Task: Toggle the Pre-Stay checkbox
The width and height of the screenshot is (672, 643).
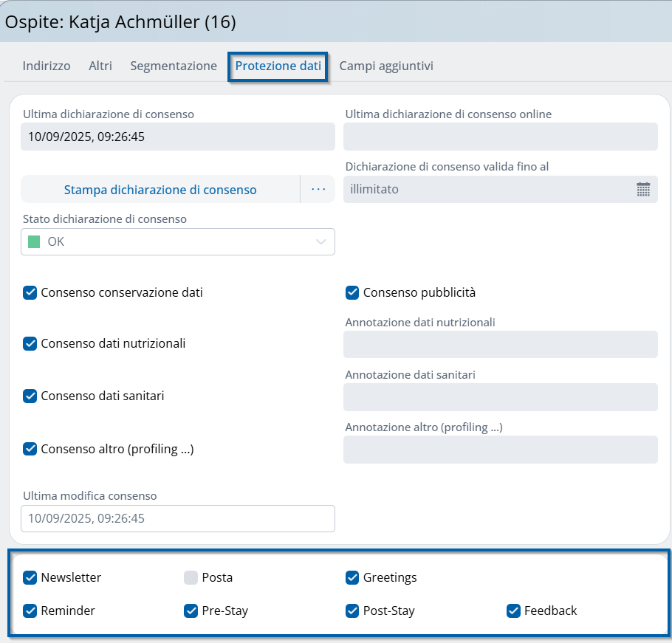Action: [191, 611]
